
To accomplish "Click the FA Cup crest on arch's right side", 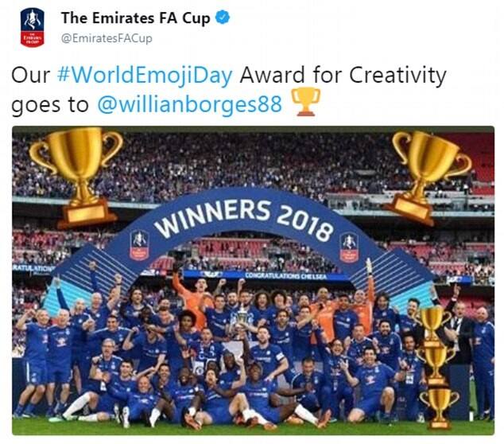I will point(349,247).
